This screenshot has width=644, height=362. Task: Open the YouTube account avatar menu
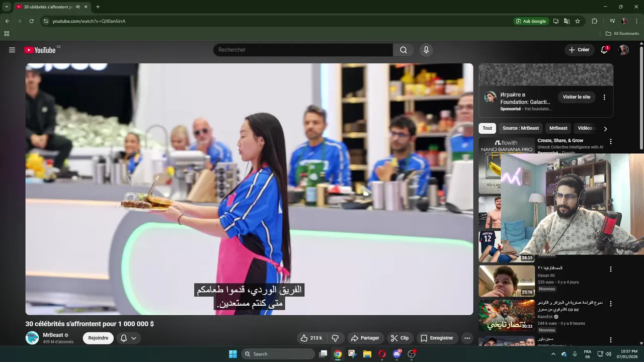624,50
